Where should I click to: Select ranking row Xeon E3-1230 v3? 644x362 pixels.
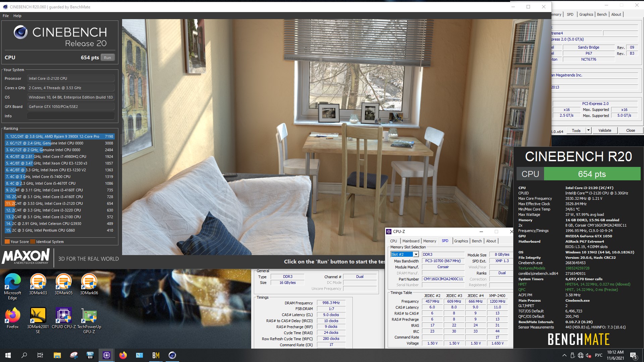[59, 163]
